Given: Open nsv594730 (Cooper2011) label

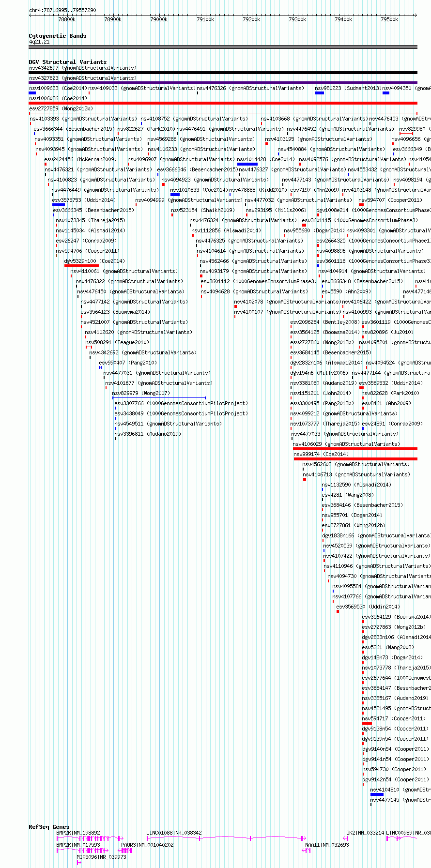Looking at the screenshot, I should 394,769.
